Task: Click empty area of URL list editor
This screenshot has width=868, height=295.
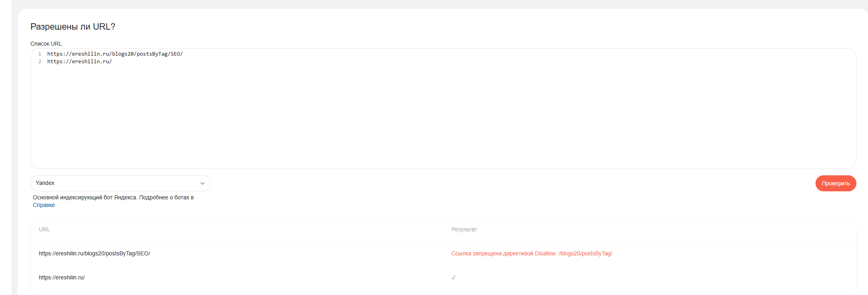Action: tap(441, 120)
